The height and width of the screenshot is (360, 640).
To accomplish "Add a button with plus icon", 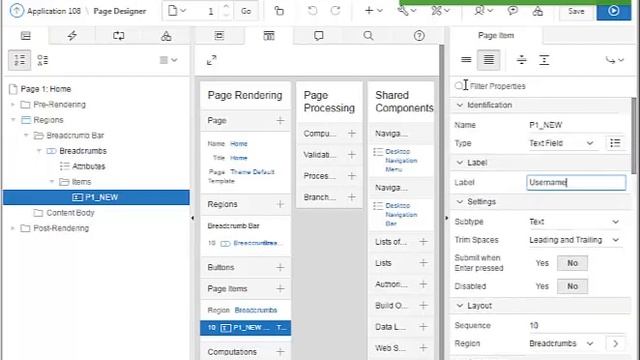I will click(x=280, y=267).
